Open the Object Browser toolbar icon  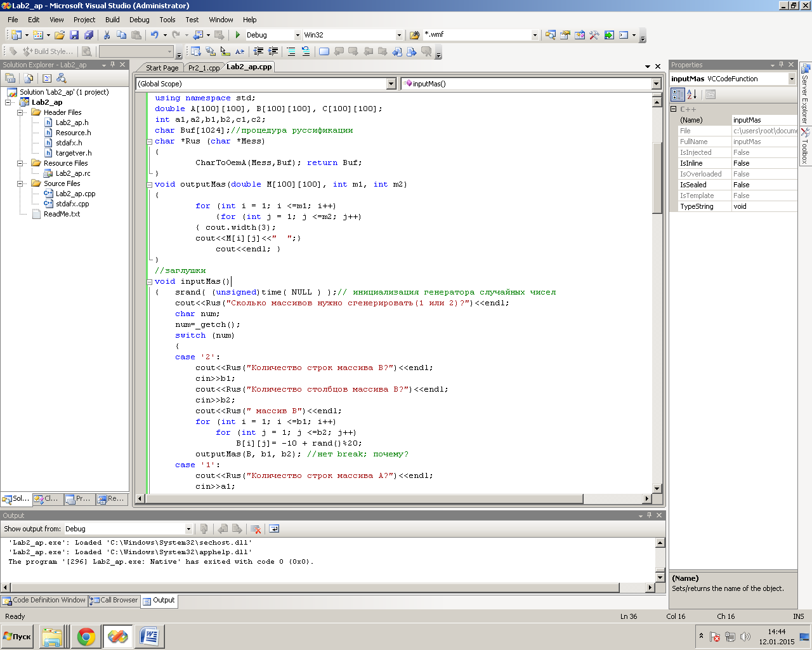click(579, 35)
